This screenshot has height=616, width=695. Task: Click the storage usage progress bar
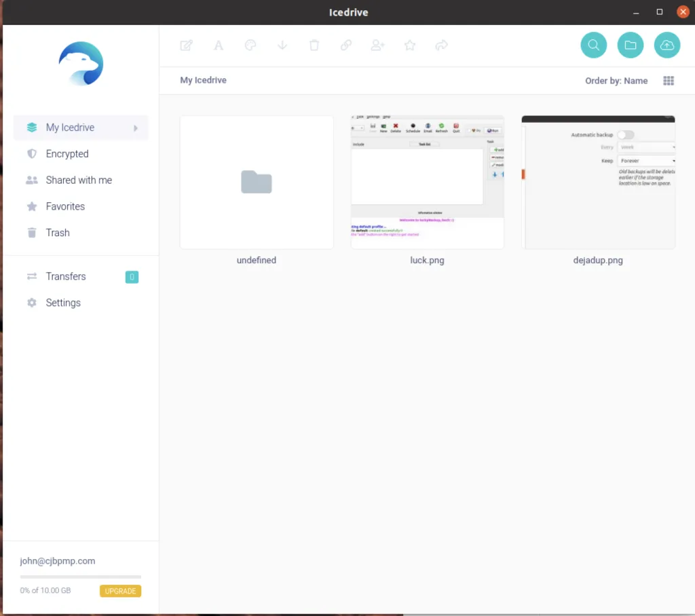[x=81, y=577]
